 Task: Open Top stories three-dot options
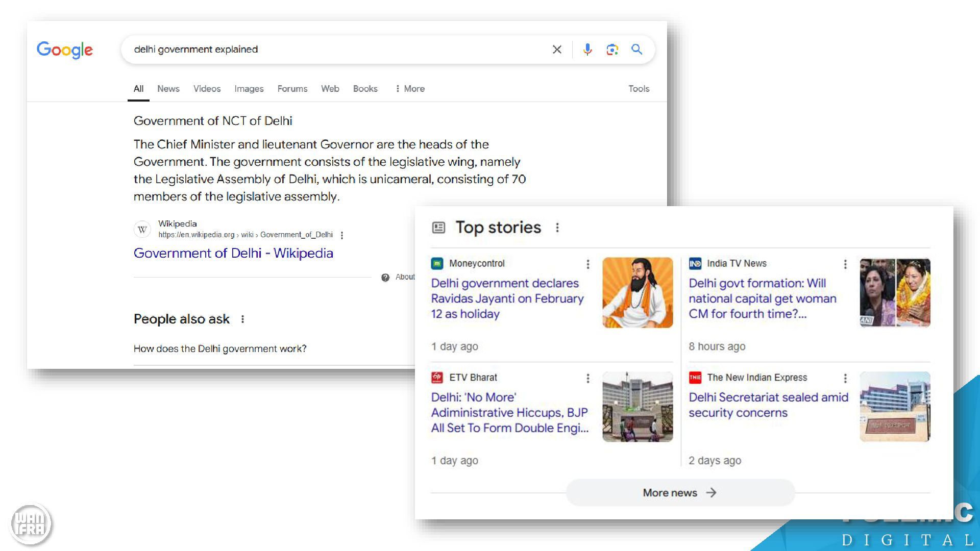pos(557,228)
